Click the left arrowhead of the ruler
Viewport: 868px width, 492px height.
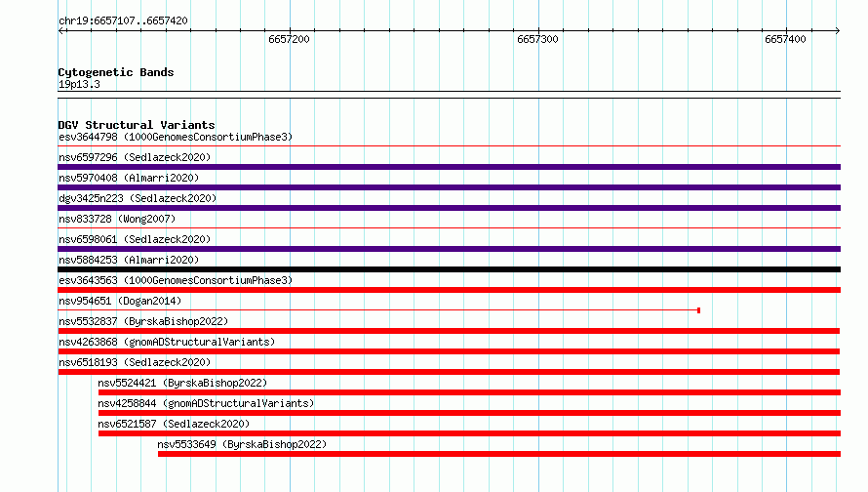coord(61,30)
